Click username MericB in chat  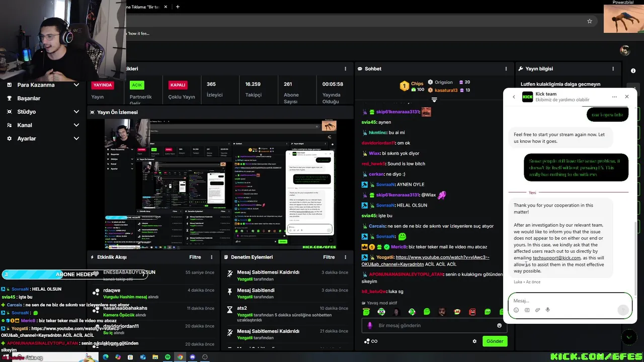tap(398, 247)
